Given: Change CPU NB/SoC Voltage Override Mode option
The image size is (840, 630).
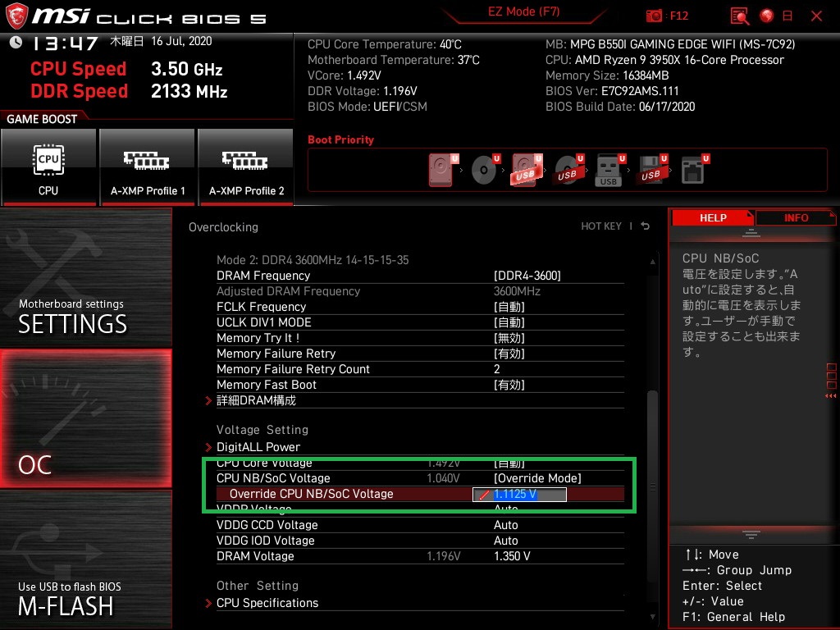Looking at the screenshot, I should coord(537,478).
